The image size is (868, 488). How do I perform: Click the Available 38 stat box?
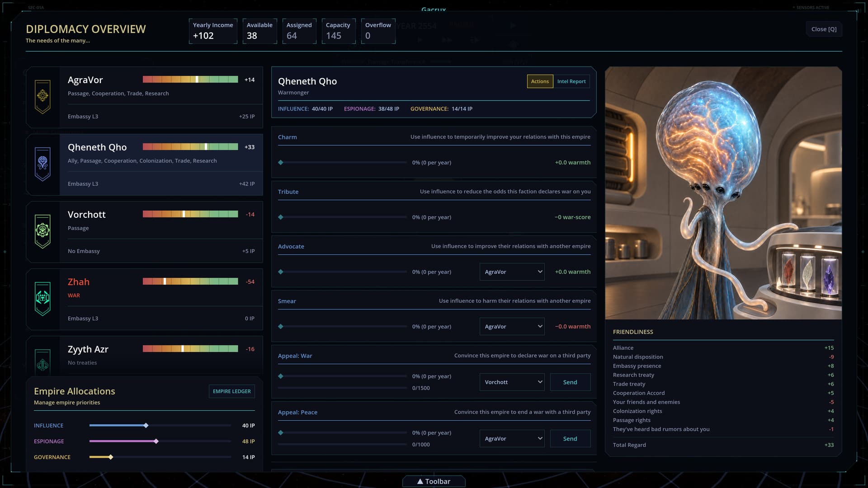[x=259, y=31]
